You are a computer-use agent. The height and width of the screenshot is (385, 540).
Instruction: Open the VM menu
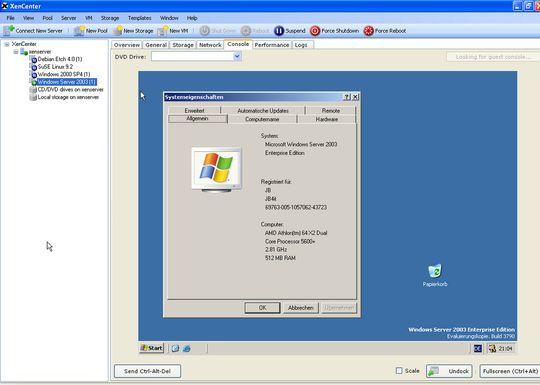(x=89, y=18)
